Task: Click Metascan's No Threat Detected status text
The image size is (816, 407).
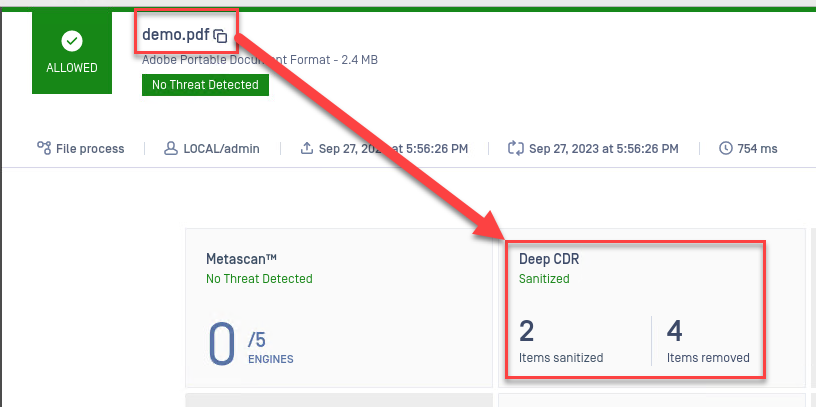Action: click(259, 279)
